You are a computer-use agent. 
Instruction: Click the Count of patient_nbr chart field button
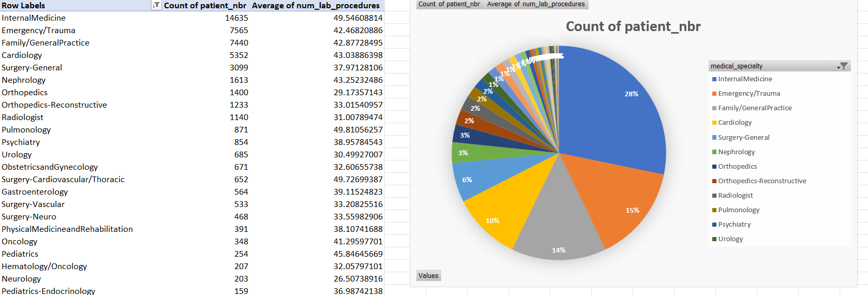pyautogui.click(x=449, y=4)
